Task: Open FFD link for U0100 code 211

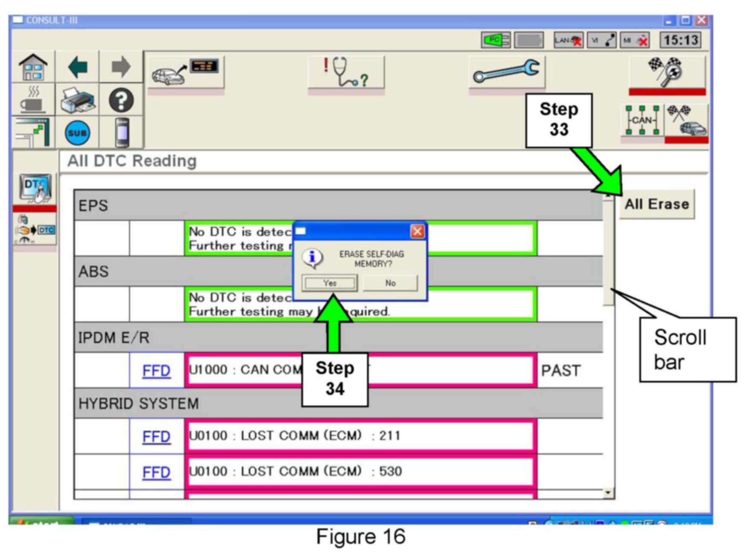Action: point(156,437)
